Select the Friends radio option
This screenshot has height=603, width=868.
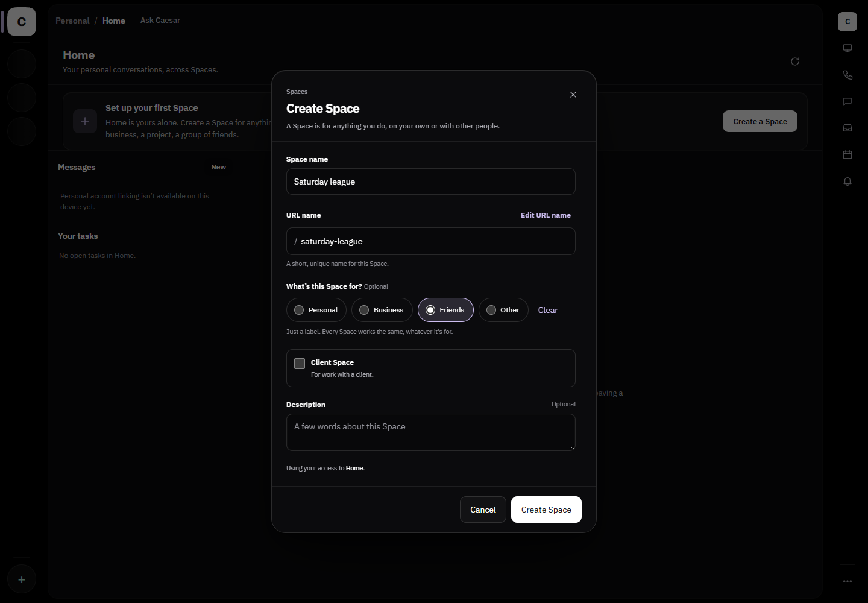tap(445, 310)
